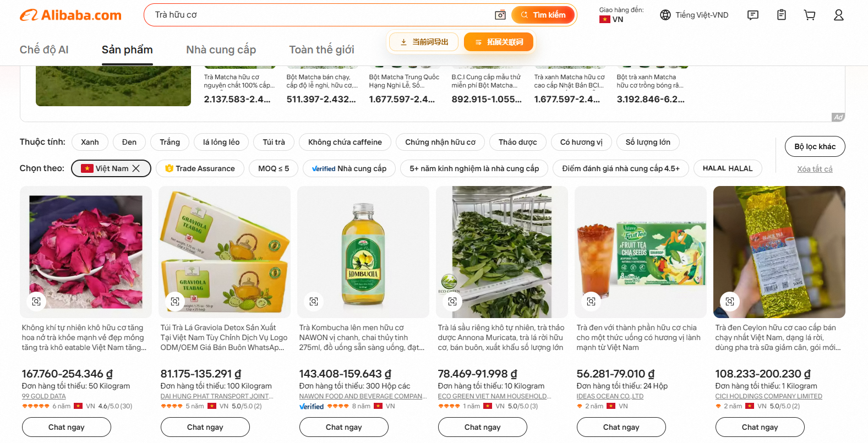Image resolution: width=868 pixels, height=443 pixels.
Task: Find similar images on rose petals product
Action: (x=36, y=301)
